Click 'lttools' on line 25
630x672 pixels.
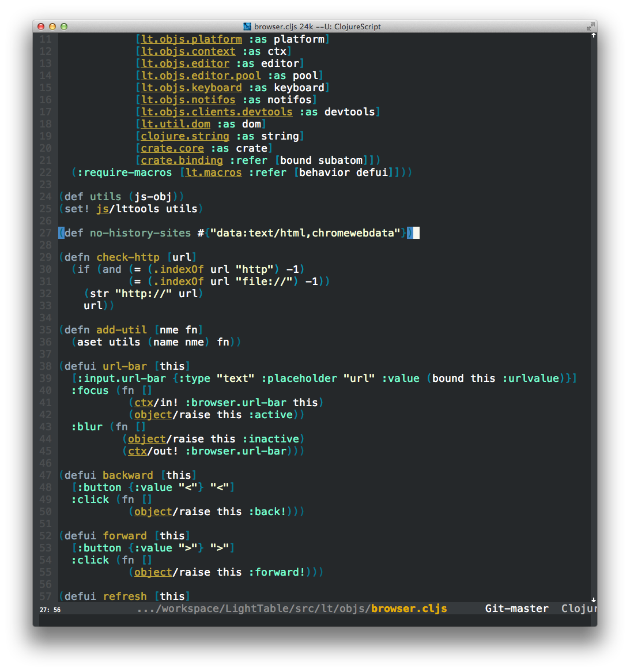[x=138, y=209]
